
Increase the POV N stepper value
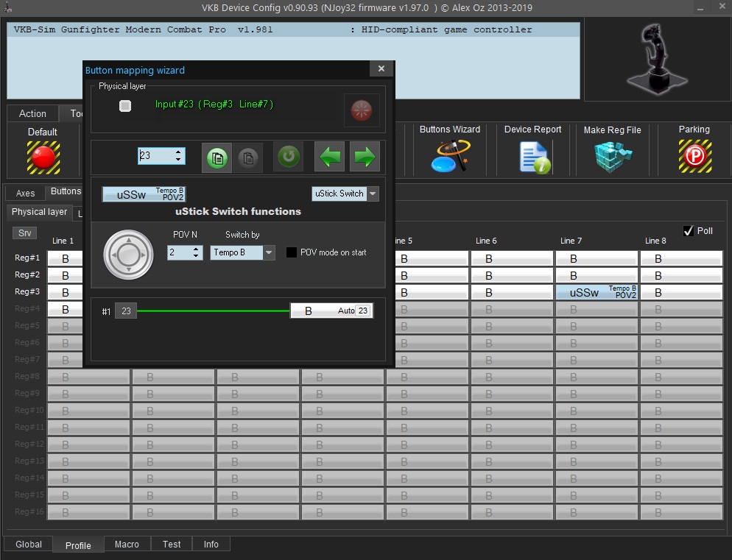(197, 249)
